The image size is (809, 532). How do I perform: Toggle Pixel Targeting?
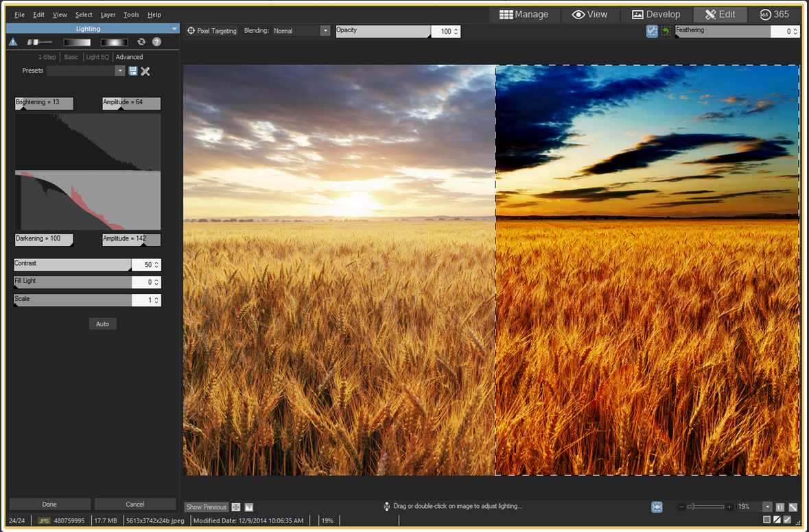pos(212,31)
